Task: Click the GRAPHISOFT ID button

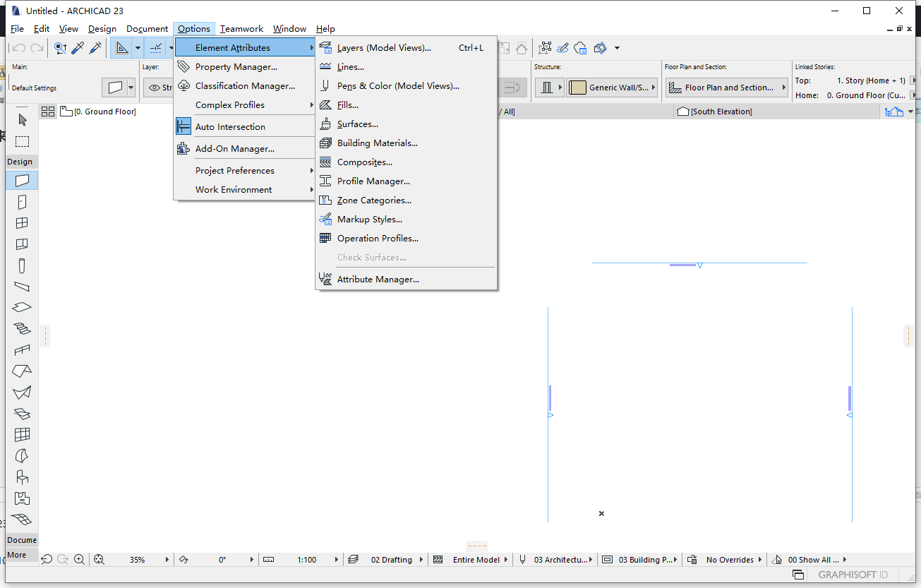Action: pos(853,575)
